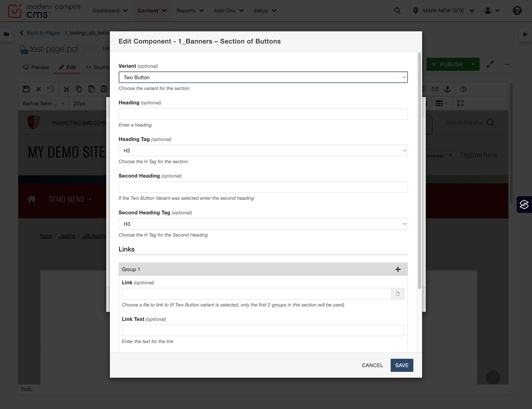Click the Link file path input
The image size is (532, 409).
click(256, 294)
